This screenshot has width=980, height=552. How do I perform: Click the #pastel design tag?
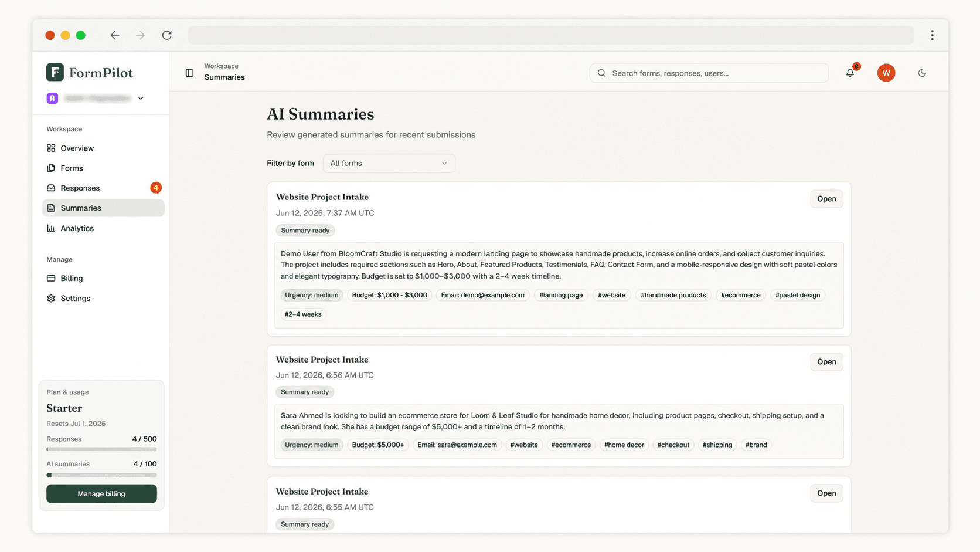tap(798, 295)
